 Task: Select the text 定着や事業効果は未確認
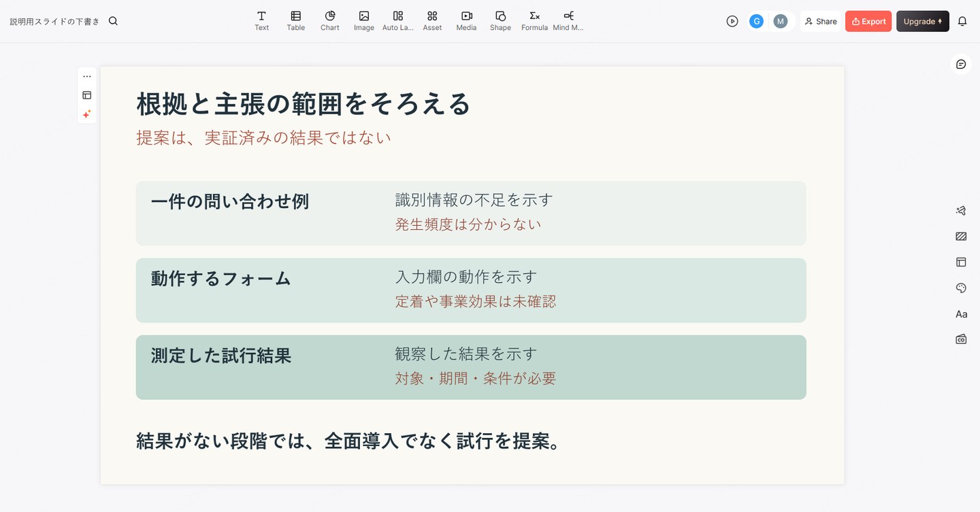click(x=476, y=301)
